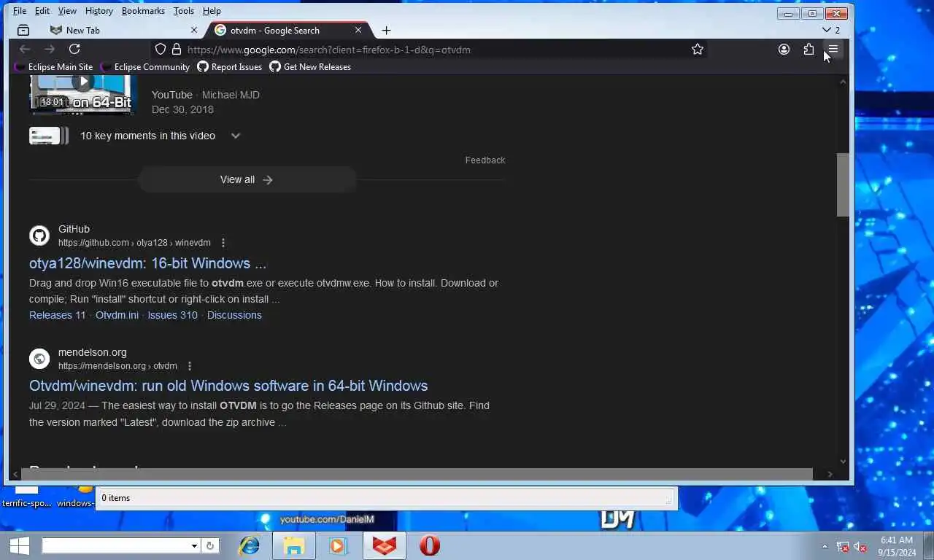
Task: Open more options for GitHub result
Action: pos(223,243)
